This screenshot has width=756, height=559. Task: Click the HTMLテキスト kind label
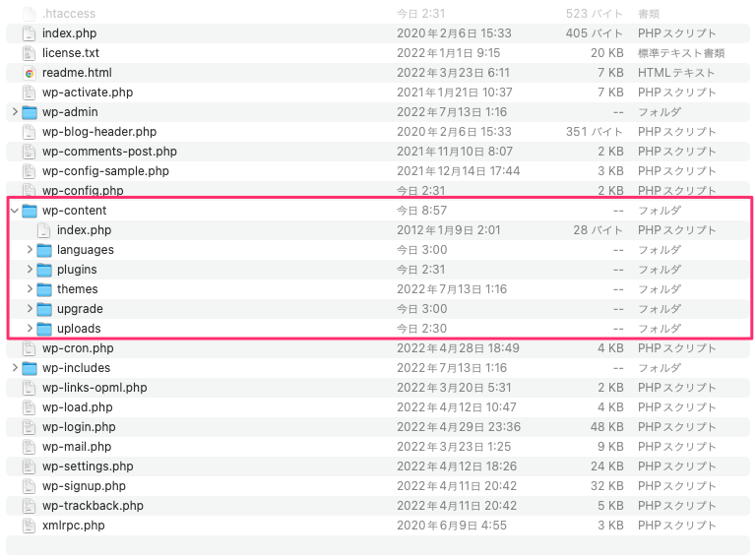[x=676, y=73]
